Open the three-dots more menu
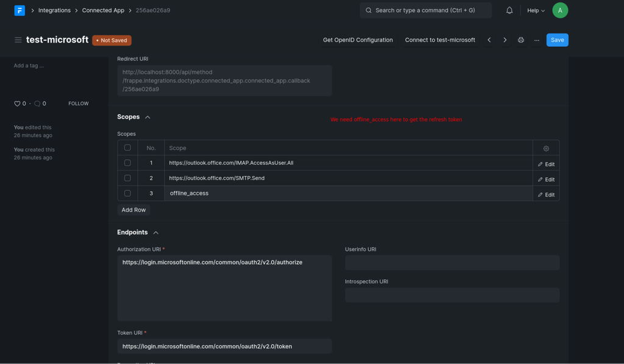The image size is (624, 364). 536,40
